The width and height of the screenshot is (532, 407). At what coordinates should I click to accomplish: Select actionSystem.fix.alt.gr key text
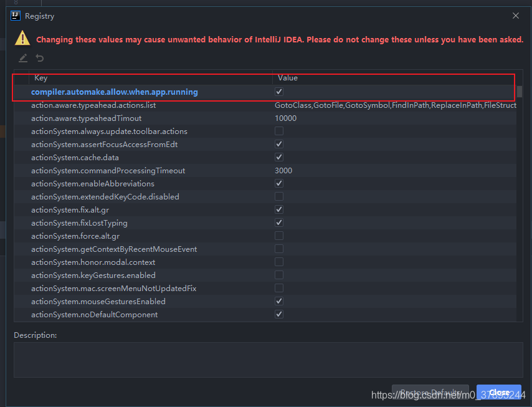[70, 210]
